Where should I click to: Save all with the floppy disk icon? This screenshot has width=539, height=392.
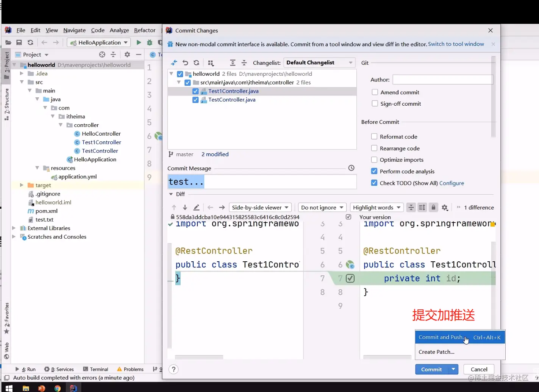tap(19, 43)
